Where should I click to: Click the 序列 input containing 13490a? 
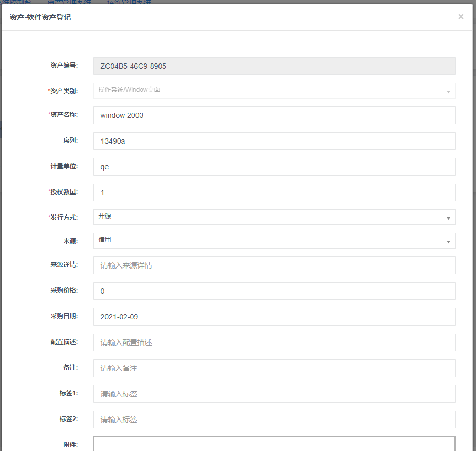[x=274, y=141]
